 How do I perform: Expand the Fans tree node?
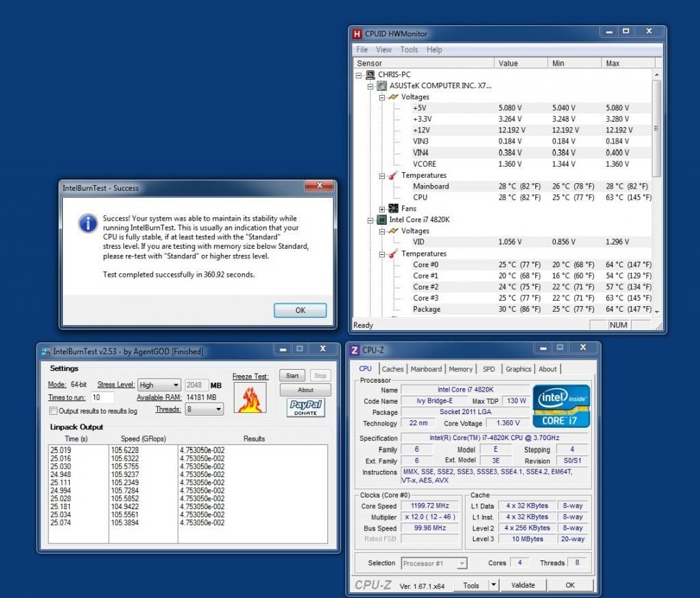pos(381,208)
